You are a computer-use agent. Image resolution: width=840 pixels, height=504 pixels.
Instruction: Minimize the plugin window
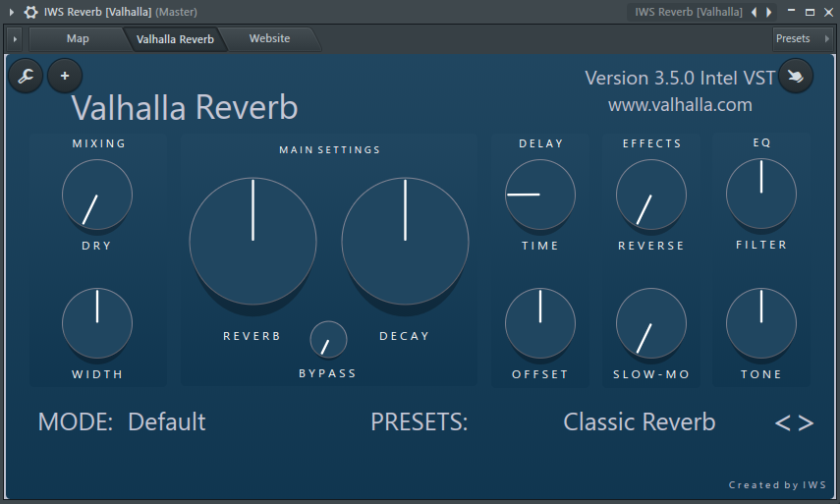791,12
